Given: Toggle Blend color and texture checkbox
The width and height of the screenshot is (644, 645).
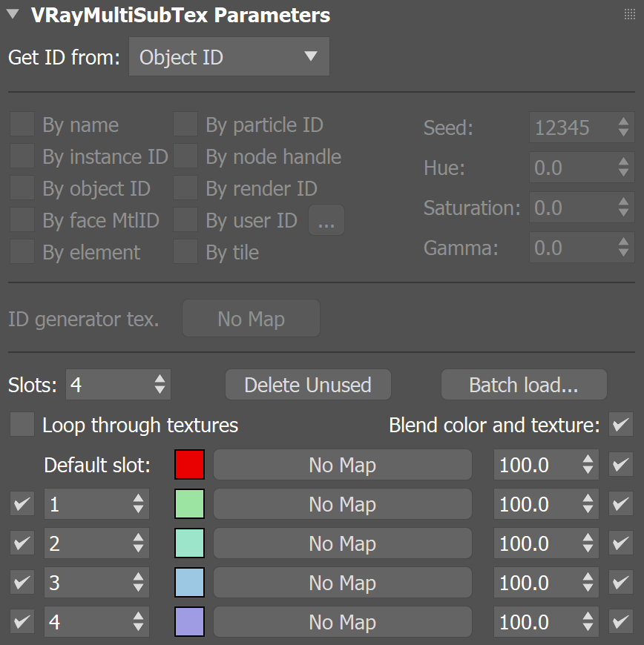Looking at the screenshot, I should tap(620, 425).
